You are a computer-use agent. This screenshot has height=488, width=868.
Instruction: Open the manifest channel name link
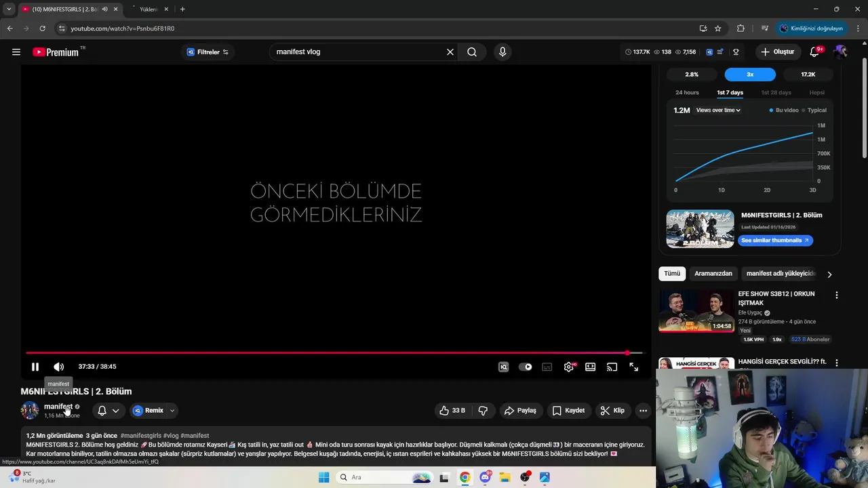(58, 407)
